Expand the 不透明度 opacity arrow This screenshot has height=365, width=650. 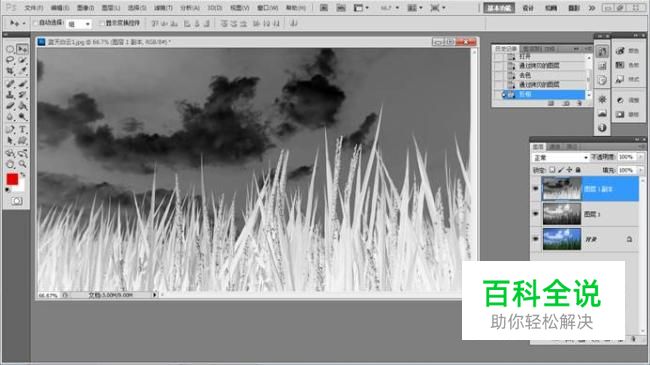coord(640,157)
